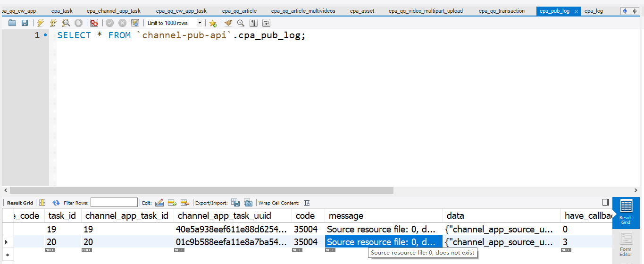Sort by the channel_app_task_uuid column header
Screen dimensions: 644x264
pos(224,215)
